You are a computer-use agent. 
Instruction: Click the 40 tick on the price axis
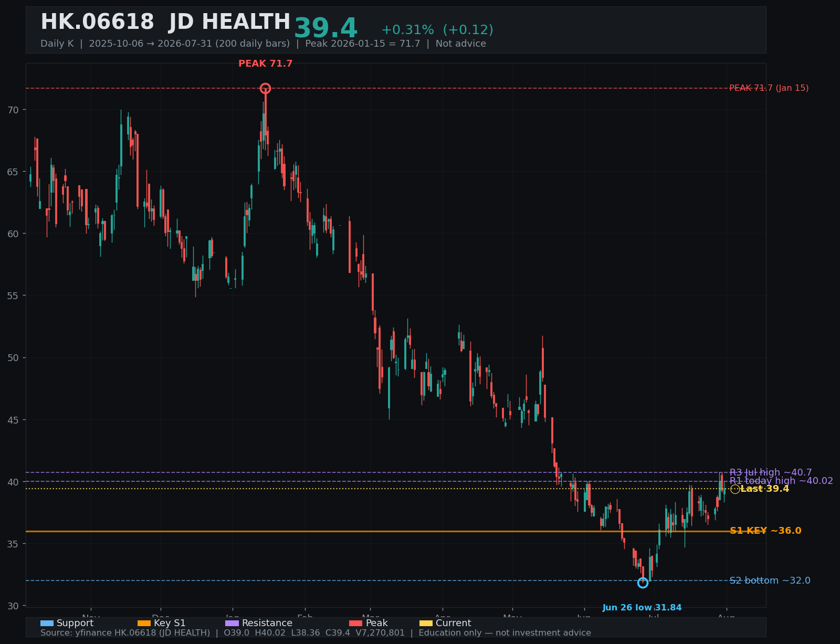tap(13, 482)
